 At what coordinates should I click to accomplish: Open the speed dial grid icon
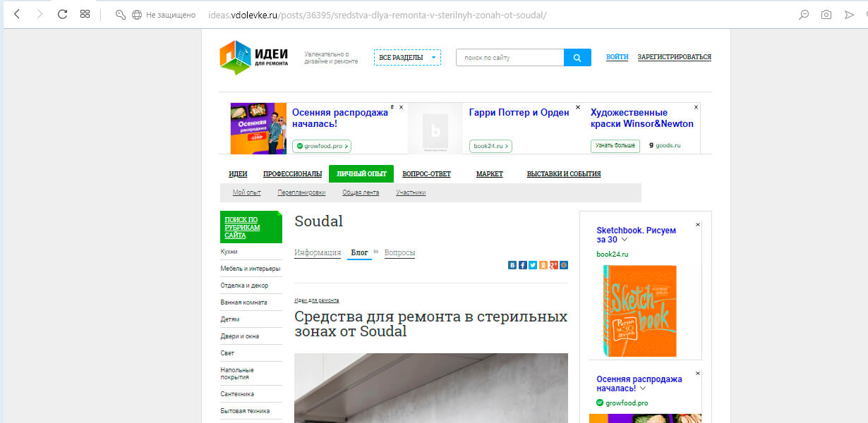tap(85, 14)
